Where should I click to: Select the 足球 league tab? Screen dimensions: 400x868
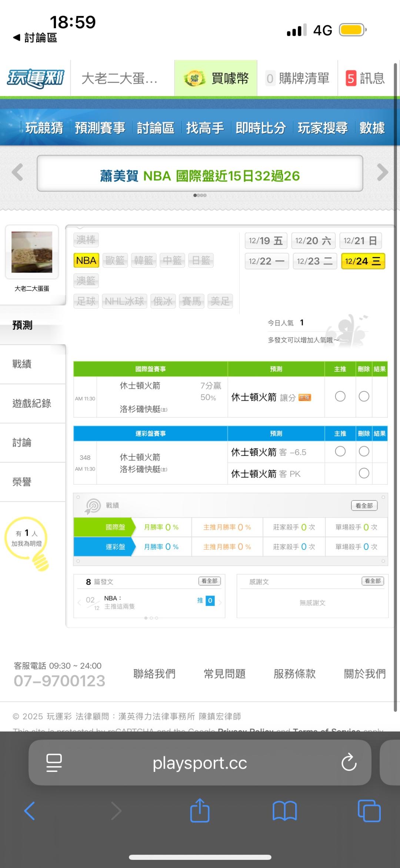click(86, 301)
